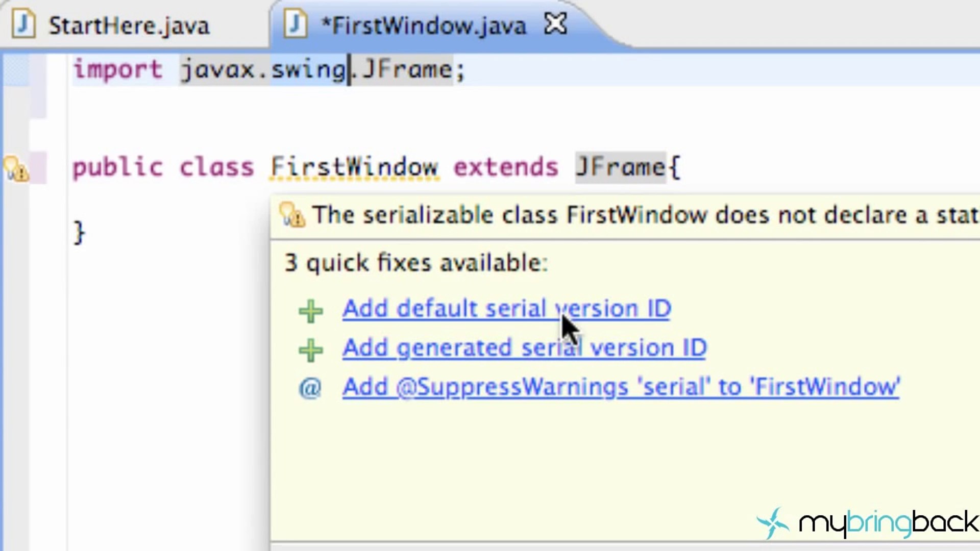Click the warning icon in the tooltip header
980x551 pixels.
[x=292, y=215]
